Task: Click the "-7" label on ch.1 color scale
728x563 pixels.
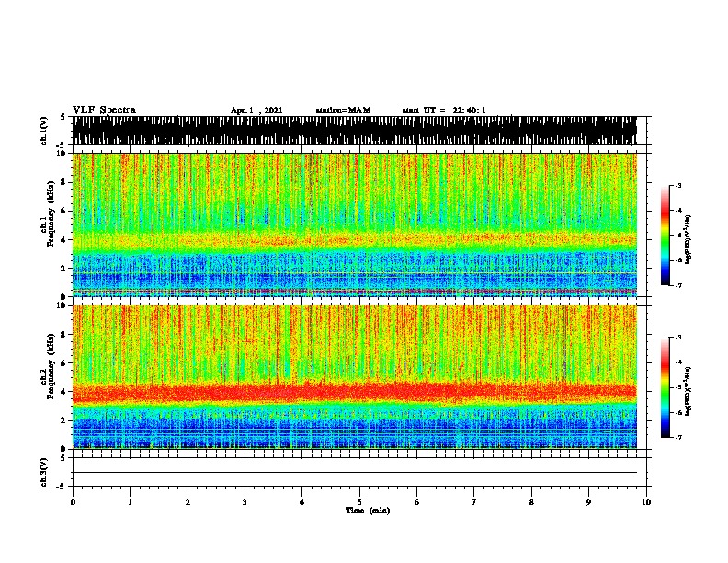Action: click(x=678, y=285)
